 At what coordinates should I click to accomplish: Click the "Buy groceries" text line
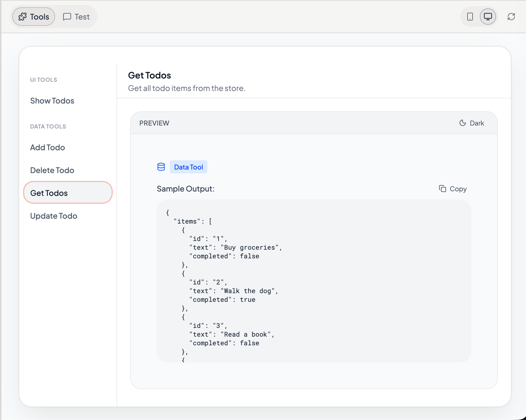236,247
